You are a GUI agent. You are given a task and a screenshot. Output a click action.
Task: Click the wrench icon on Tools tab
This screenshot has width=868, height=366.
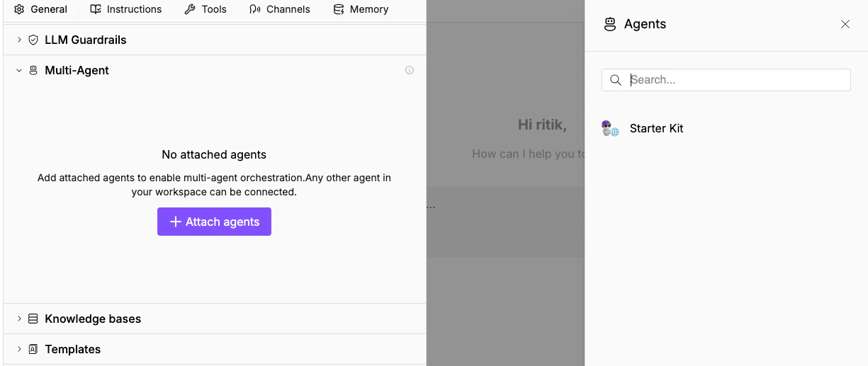tap(189, 9)
